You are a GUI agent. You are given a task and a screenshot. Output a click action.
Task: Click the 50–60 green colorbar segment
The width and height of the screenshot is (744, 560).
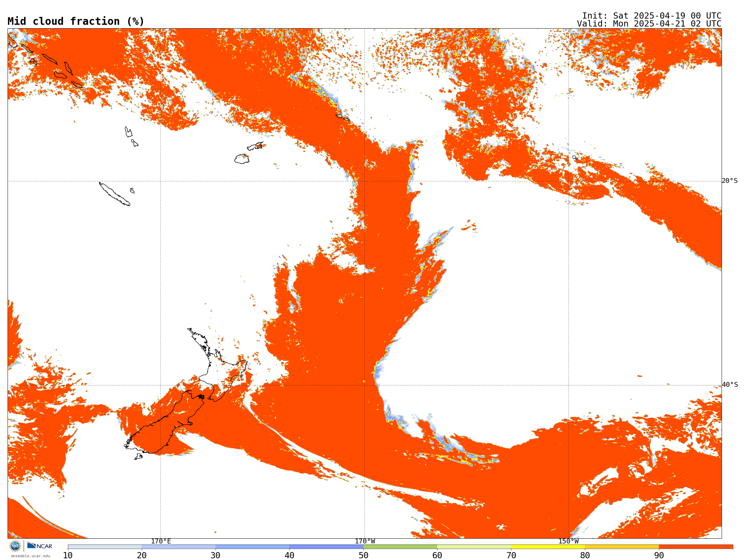tap(400, 547)
